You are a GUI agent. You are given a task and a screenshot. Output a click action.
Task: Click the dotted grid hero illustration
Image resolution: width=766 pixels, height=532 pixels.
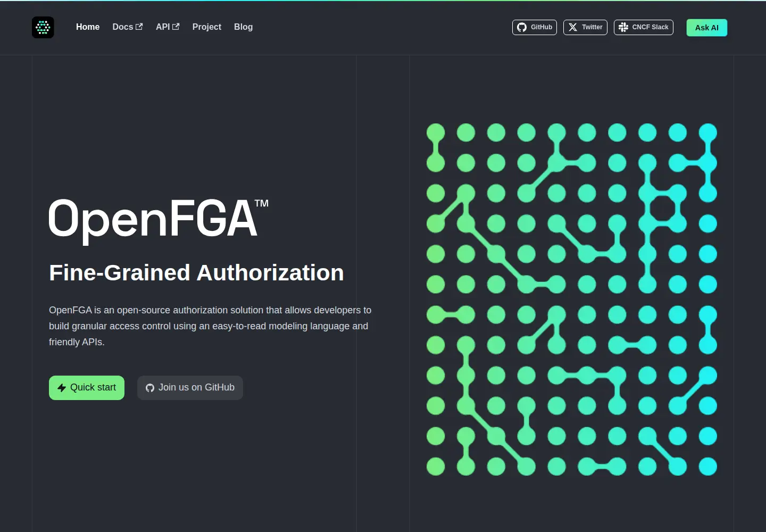(x=572, y=300)
